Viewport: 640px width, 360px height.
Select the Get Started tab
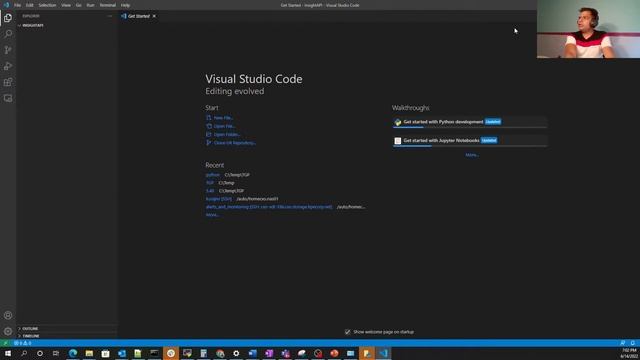138,16
